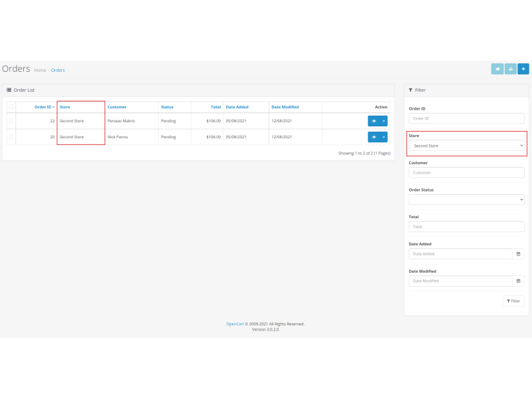The height and width of the screenshot is (399, 532).
Task: View order 20 using the eye icon
Action: (x=374, y=136)
